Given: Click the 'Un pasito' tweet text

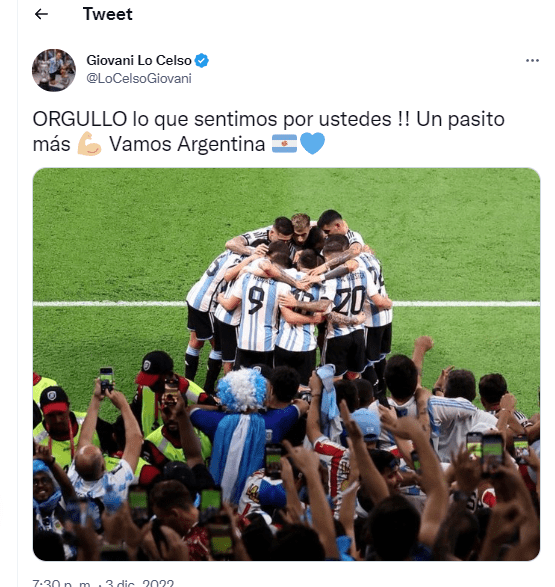Looking at the screenshot, I should tap(460, 119).
